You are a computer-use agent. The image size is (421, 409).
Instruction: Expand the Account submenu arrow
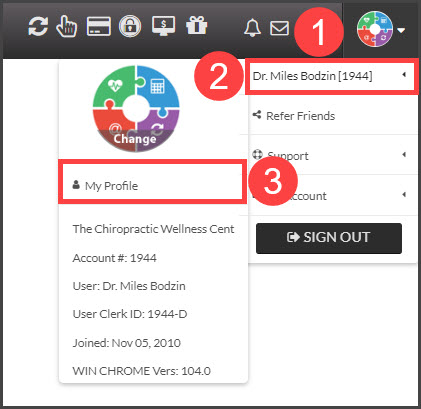(404, 194)
